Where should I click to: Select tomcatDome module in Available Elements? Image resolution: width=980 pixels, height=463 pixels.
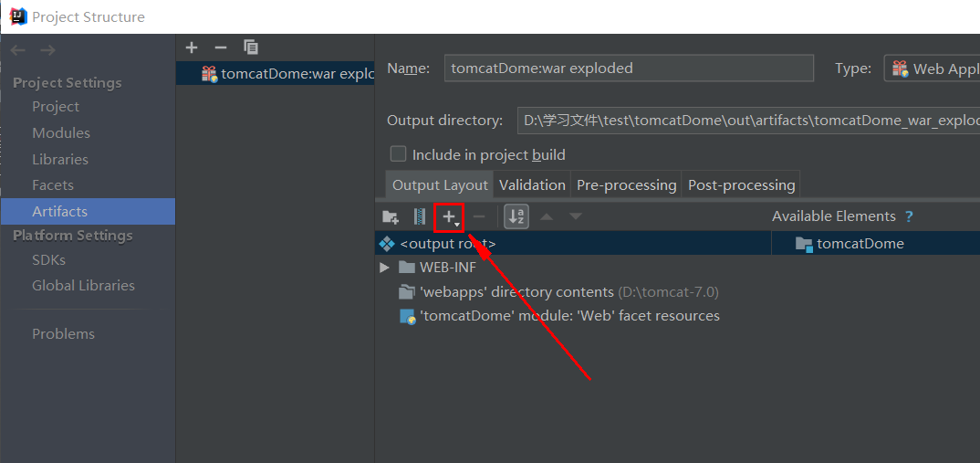(x=860, y=244)
